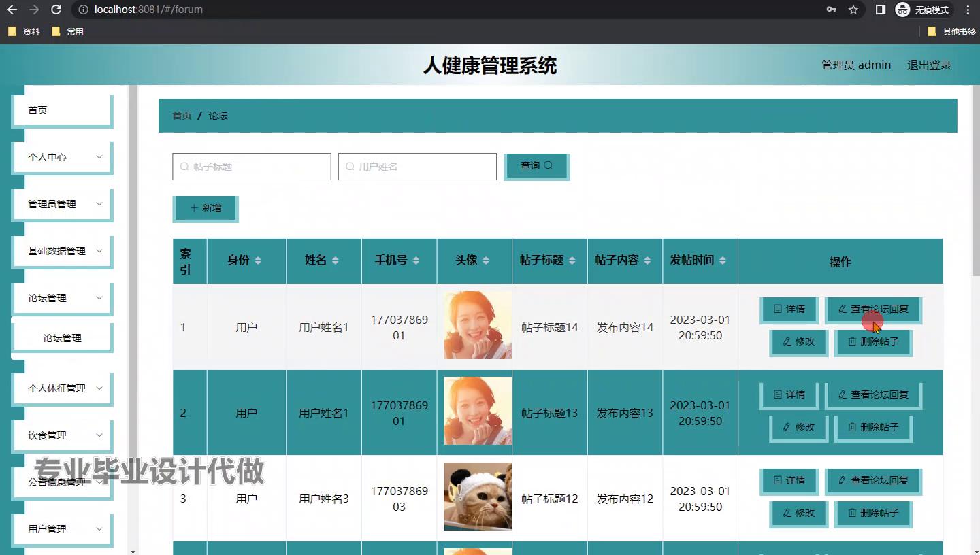Viewport: 980px width, 555px height.
Task: Sort table by 帖子内容 column arrows
Action: tap(647, 261)
